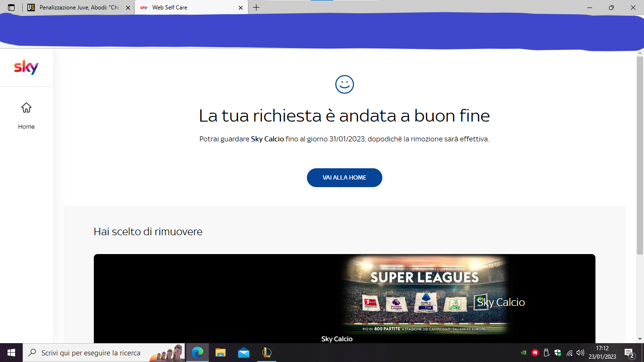This screenshot has height=362, width=644.
Task: Click the NVIDIA tray icon
Action: click(524, 353)
